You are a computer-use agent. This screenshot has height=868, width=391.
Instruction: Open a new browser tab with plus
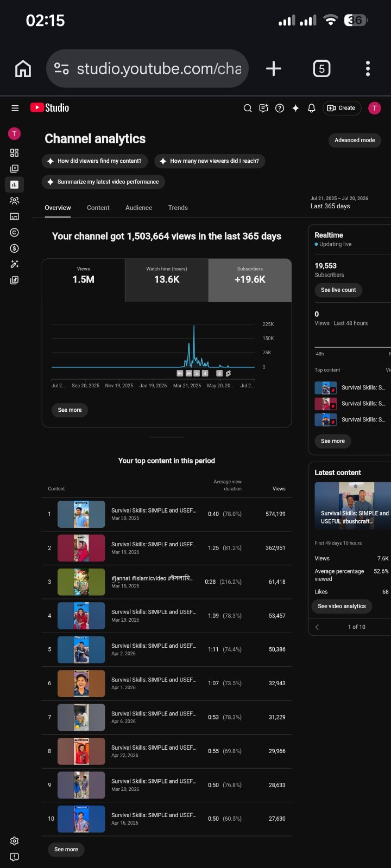(x=274, y=68)
